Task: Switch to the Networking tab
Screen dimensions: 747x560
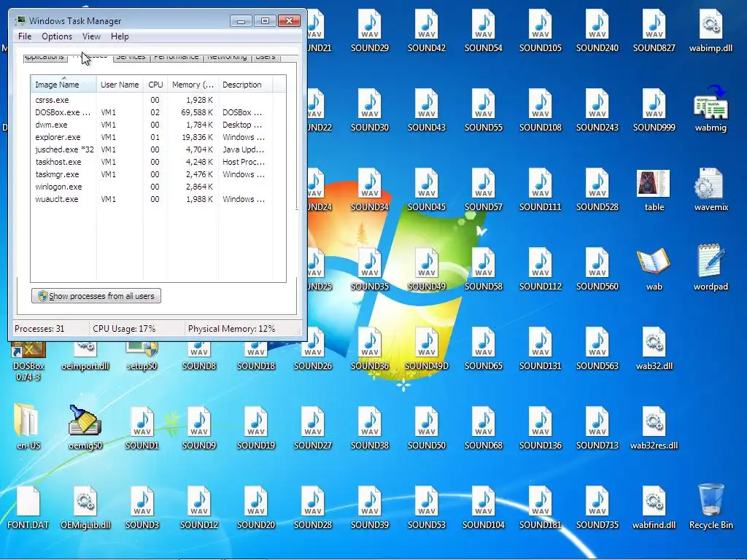Action: pyautogui.click(x=227, y=57)
